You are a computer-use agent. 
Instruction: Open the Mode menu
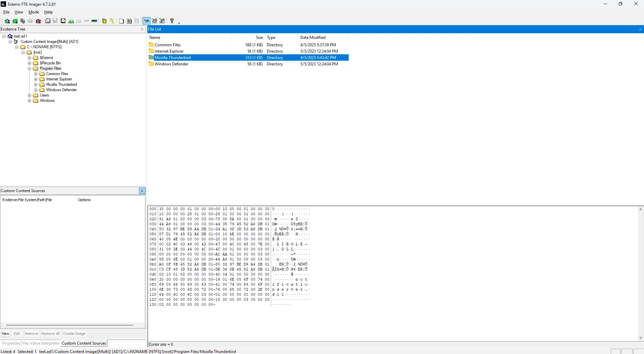(34, 12)
